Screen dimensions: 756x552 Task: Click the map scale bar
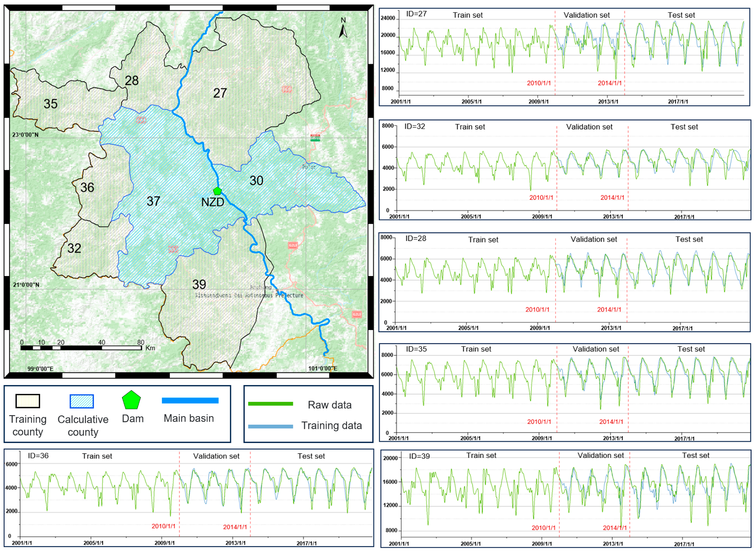81,348
